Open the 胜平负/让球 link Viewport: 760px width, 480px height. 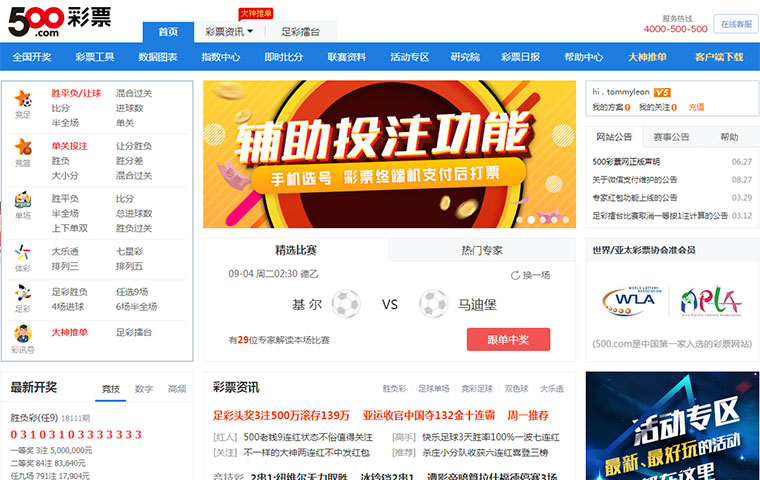(77, 93)
